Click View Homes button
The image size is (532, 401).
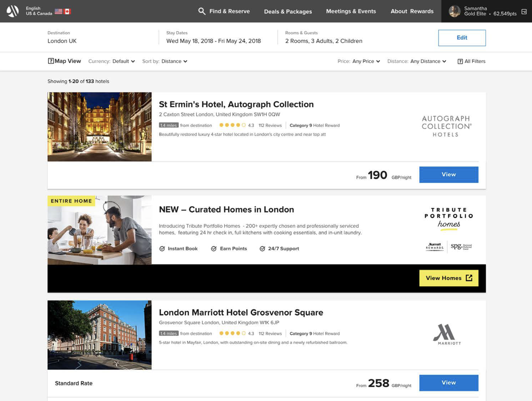[x=449, y=278]
